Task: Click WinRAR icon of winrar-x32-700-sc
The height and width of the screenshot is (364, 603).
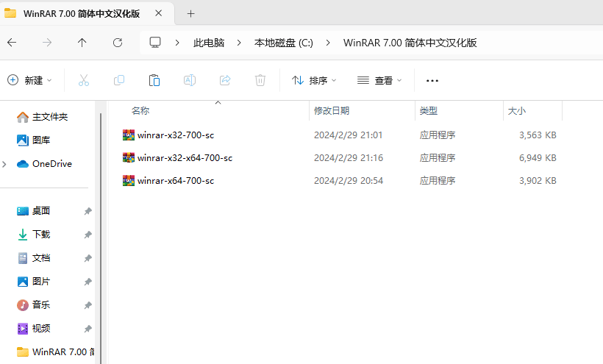Action: [x=129, y=135]
